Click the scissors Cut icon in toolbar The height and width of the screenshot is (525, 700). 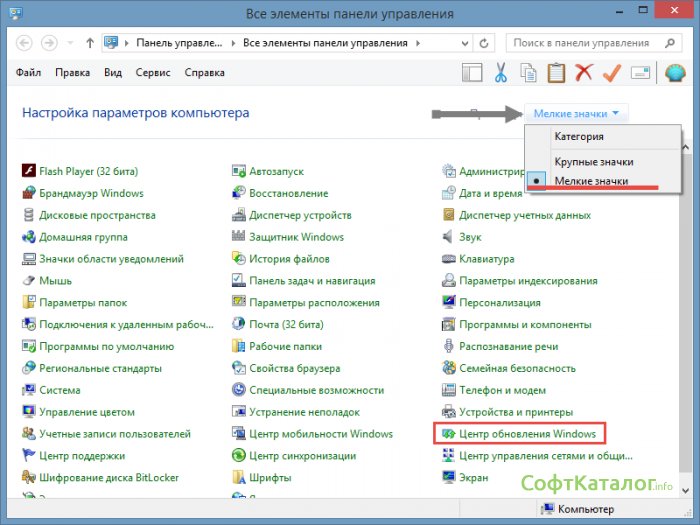pos(500,73)
